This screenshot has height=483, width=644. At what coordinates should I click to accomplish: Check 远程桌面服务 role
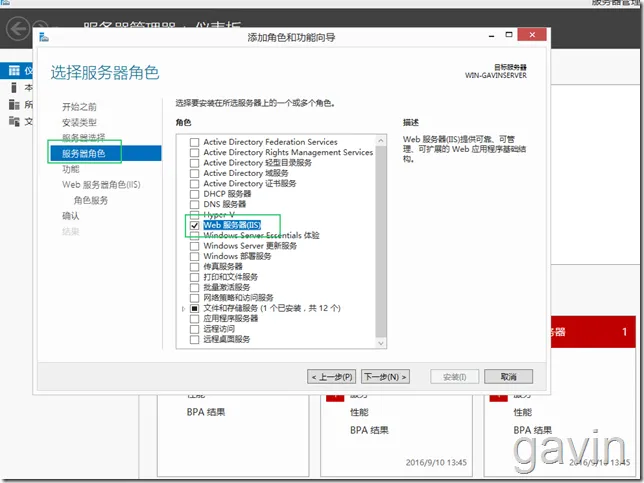coord(194,340)
